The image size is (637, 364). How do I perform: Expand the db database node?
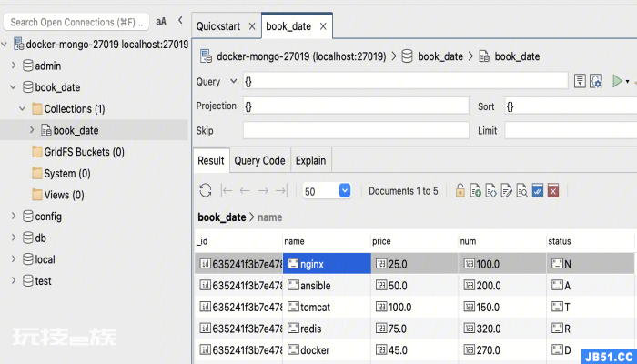click(x=14, y=238)
